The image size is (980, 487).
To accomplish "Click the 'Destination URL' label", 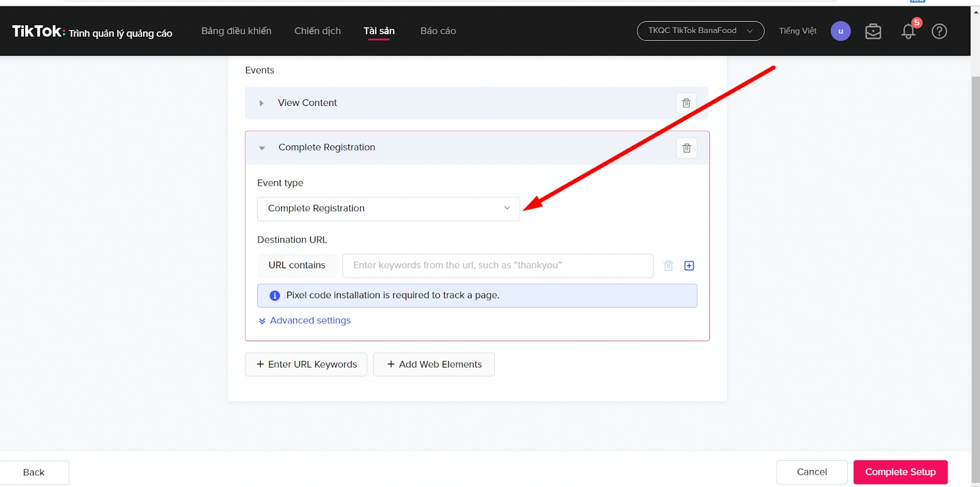I will (x=292, y=240).
